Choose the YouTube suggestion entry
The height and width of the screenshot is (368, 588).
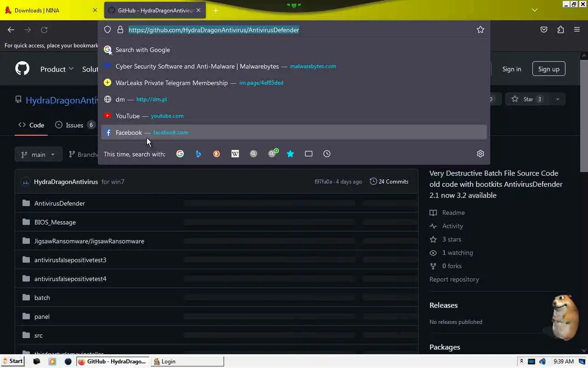coord(294,116)
